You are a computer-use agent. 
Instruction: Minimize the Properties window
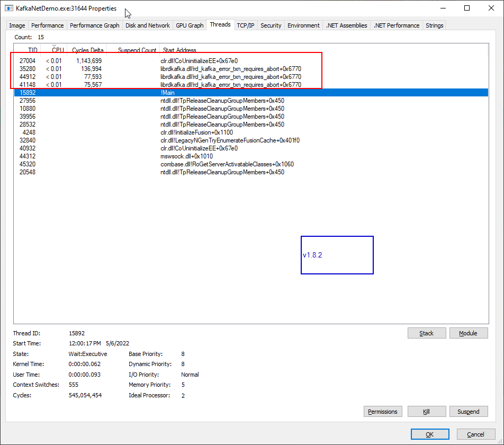[443, 8]
